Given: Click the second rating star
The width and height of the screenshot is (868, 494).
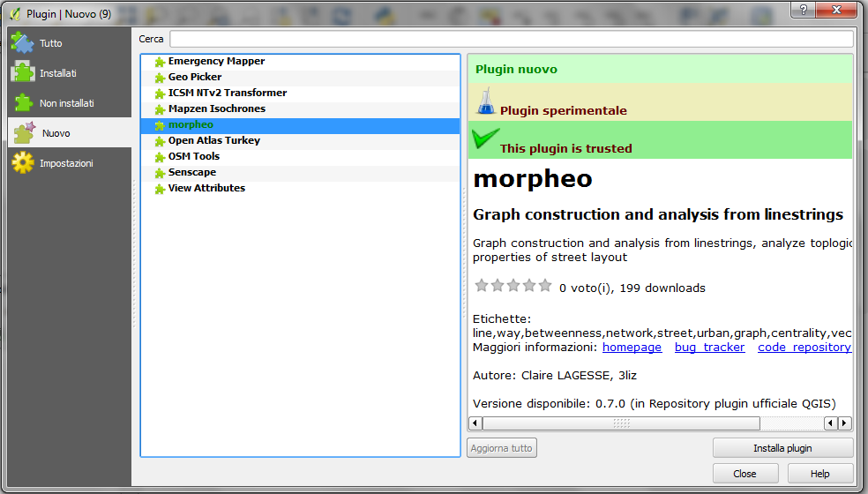Looking at the screenshot, I should 498,285.
